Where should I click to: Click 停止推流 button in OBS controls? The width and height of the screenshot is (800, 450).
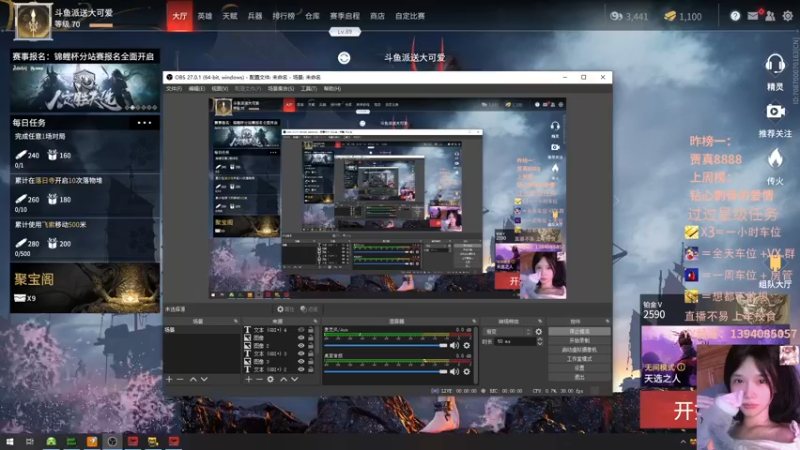tap(579, 331)
